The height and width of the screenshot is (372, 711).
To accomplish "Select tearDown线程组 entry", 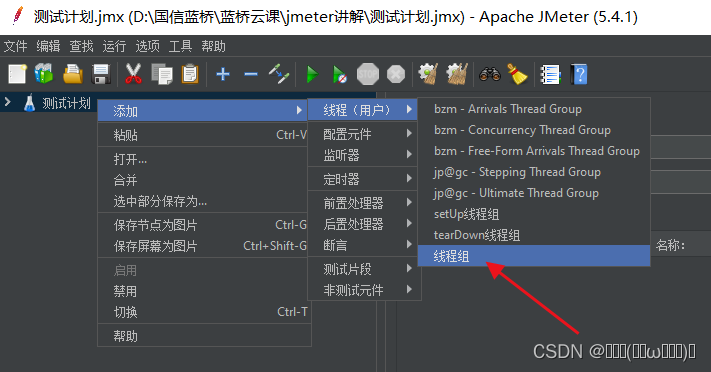I will point(534,235).
